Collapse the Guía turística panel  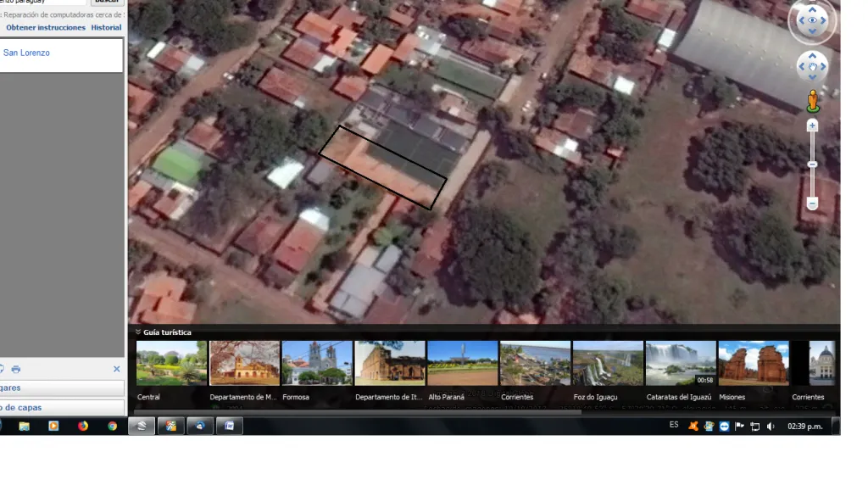point(138,332)
